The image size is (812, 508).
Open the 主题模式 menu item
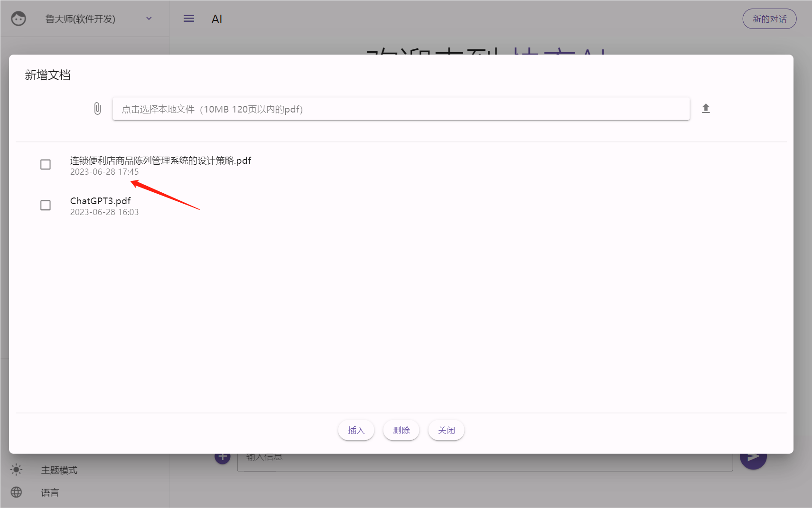point(59,470)
